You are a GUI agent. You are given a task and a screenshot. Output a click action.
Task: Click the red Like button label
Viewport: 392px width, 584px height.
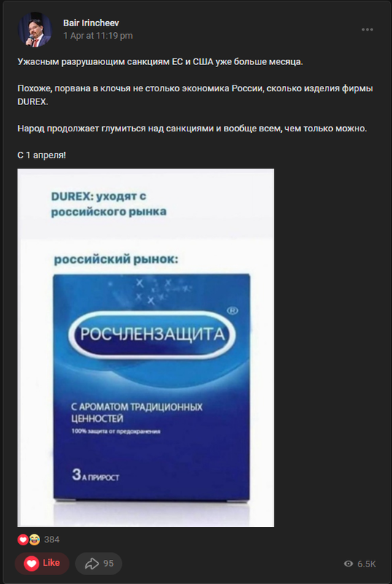click(x=51, y=563)
